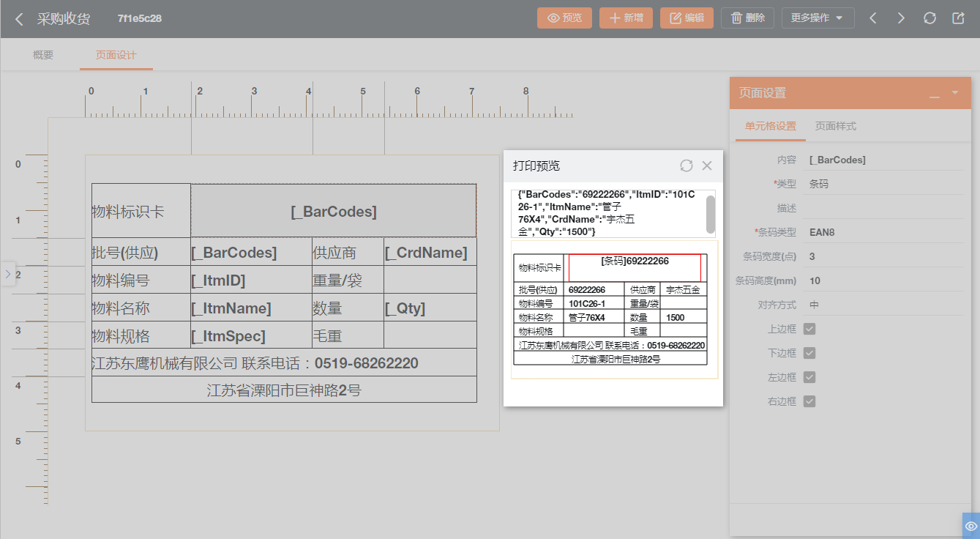Viewport: 980px width, 539px height.
Task: Toggle the 上边框 checkbox
Action: click(809, 329)
